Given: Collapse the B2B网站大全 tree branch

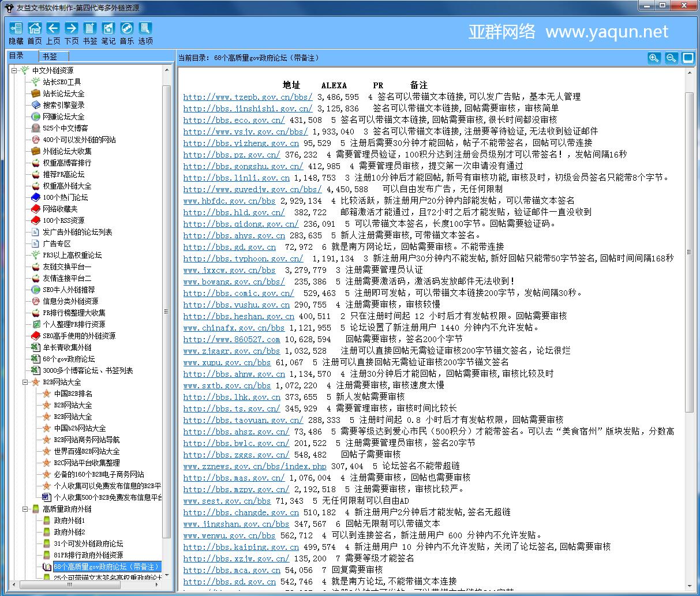Looking at the screenshot, I should pos(25,382).
